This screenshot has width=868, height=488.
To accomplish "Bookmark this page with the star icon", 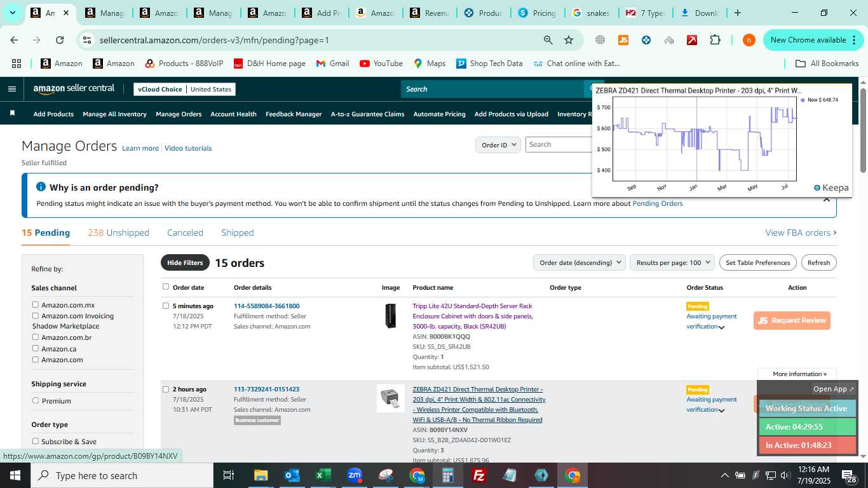I will pos(569,40).
